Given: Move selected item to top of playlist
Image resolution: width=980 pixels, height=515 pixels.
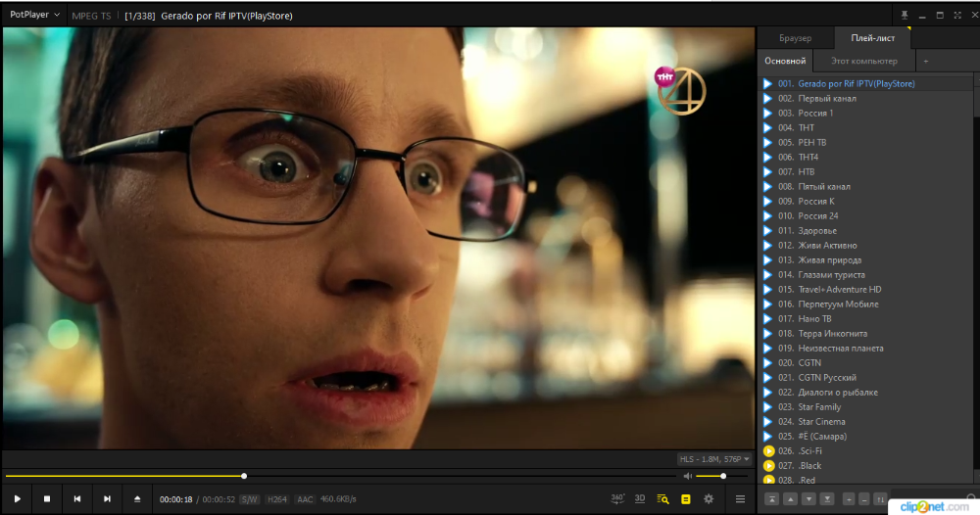Looking at the screenshot, I should pyautogui.click(x=772, y=498).
